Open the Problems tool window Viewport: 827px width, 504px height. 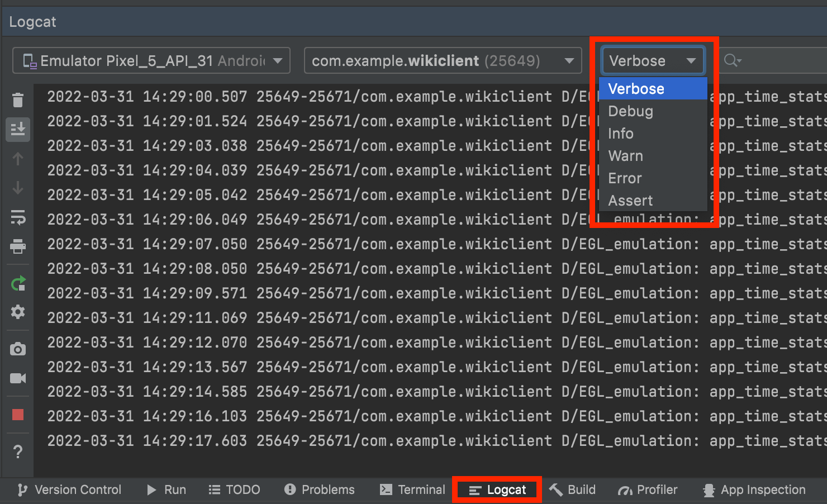(319, 490)
